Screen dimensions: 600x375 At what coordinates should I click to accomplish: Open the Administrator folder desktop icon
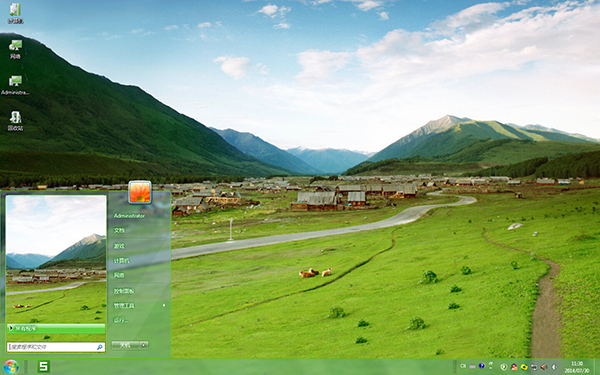coord(15,85)
